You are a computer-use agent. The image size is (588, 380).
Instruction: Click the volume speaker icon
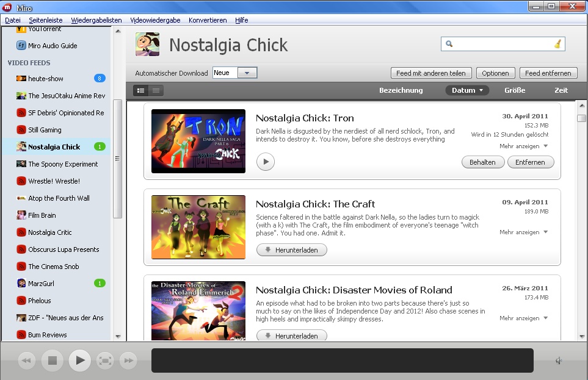[559, 360]
